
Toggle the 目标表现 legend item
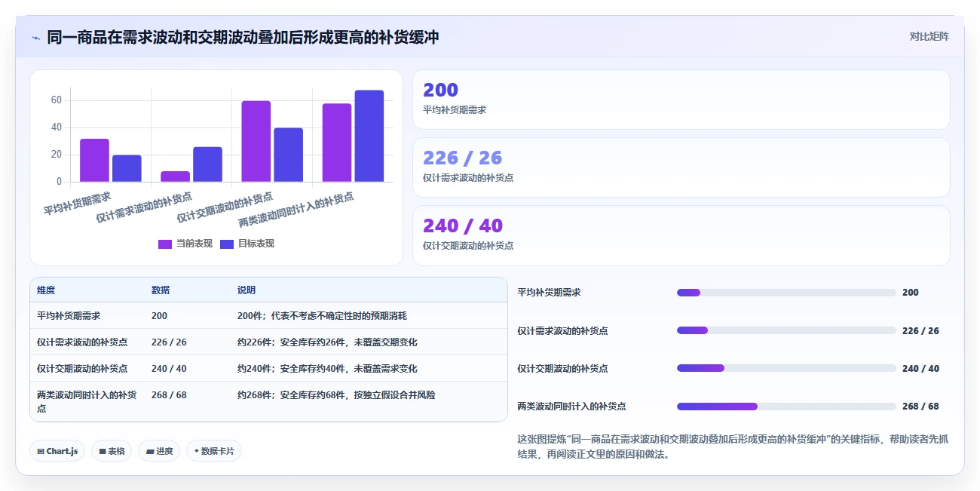[x=247, y=244]
